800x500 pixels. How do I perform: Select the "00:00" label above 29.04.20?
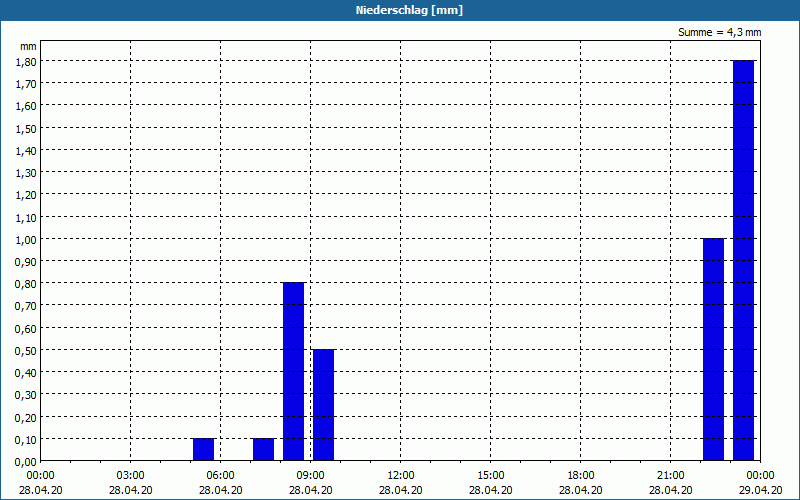click(x=760, y=476)
